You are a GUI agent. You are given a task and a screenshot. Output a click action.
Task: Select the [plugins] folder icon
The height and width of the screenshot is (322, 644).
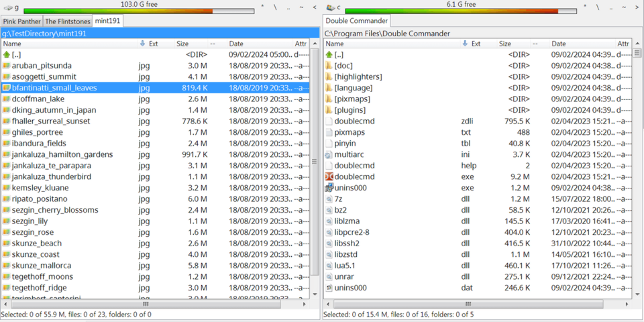click(329, 110)
